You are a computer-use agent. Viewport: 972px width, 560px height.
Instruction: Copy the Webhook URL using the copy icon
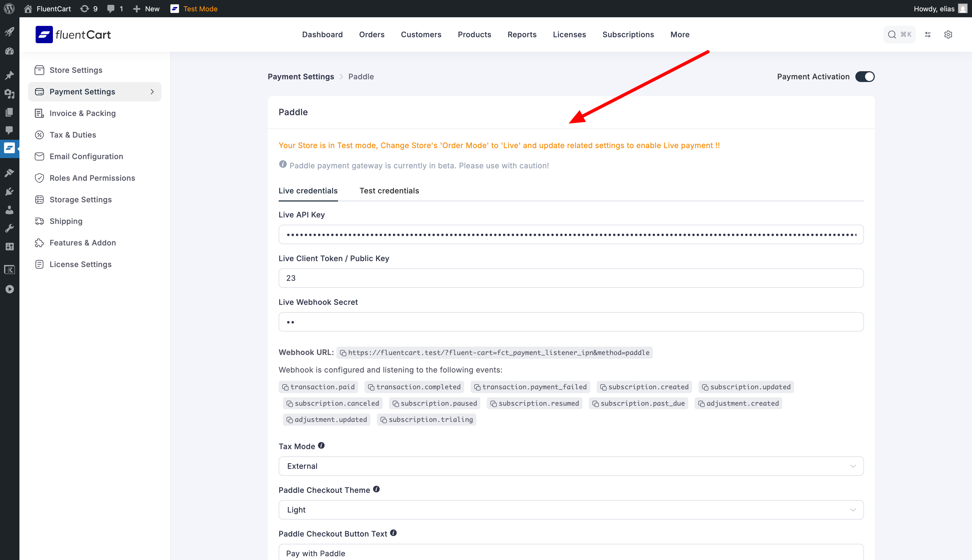[343, 353]
